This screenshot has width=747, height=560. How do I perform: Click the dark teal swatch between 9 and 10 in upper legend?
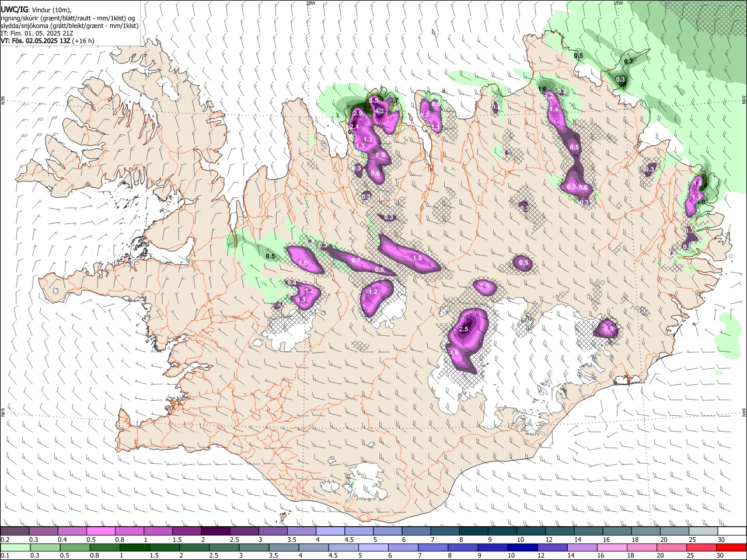tap(502, 531)
